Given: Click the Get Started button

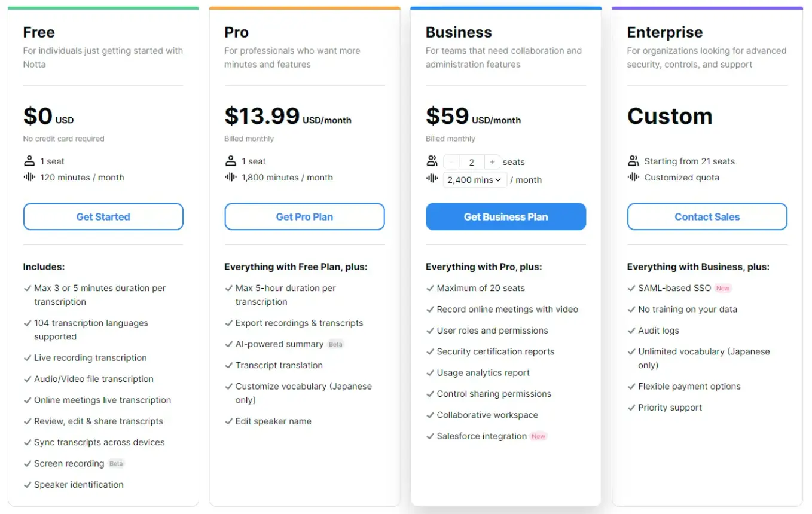Looking at the screenshot, I should coord(103,216).
